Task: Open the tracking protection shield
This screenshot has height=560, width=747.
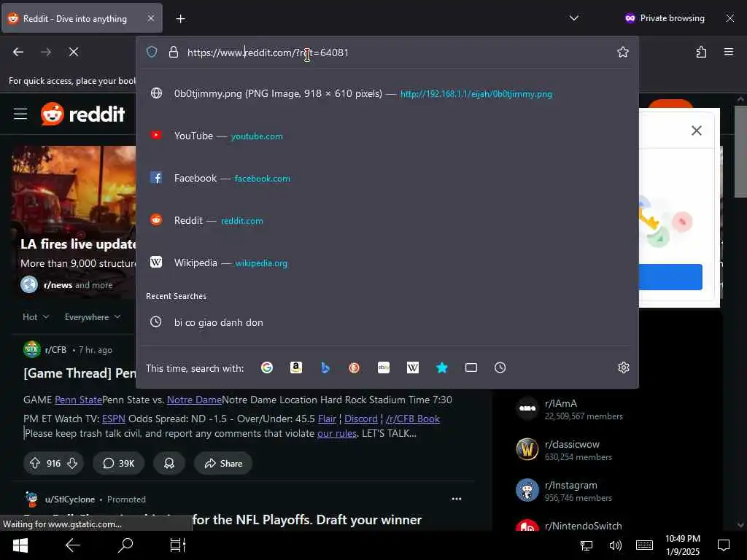Action: click(x=152, y=52)
